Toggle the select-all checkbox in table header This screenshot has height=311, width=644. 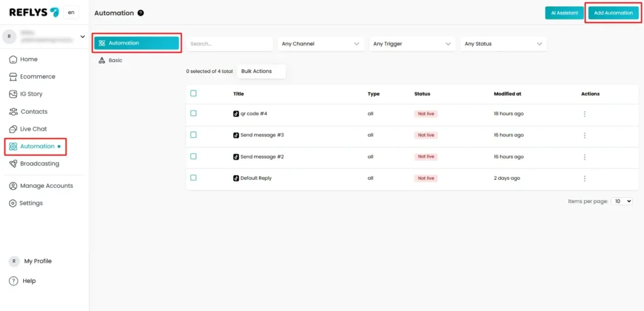point(194,94)
